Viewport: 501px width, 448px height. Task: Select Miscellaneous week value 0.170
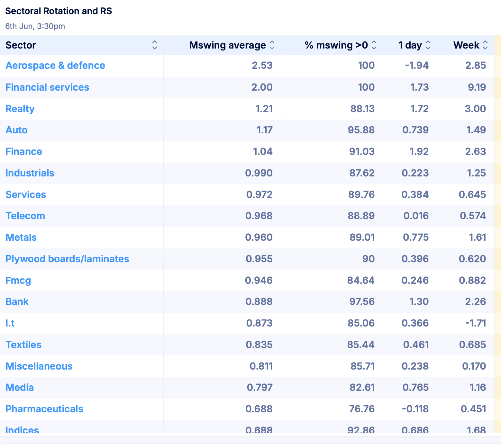tap(474, 366)
